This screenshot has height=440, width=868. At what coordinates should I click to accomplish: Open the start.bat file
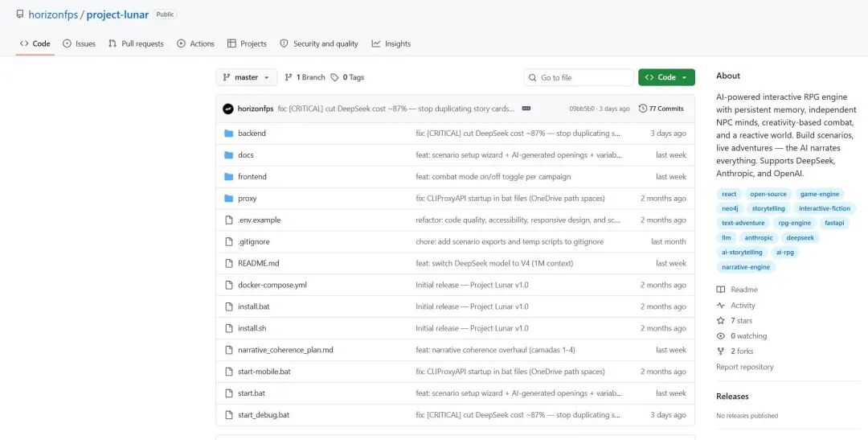pyautogui.click(x=252, y=393)
